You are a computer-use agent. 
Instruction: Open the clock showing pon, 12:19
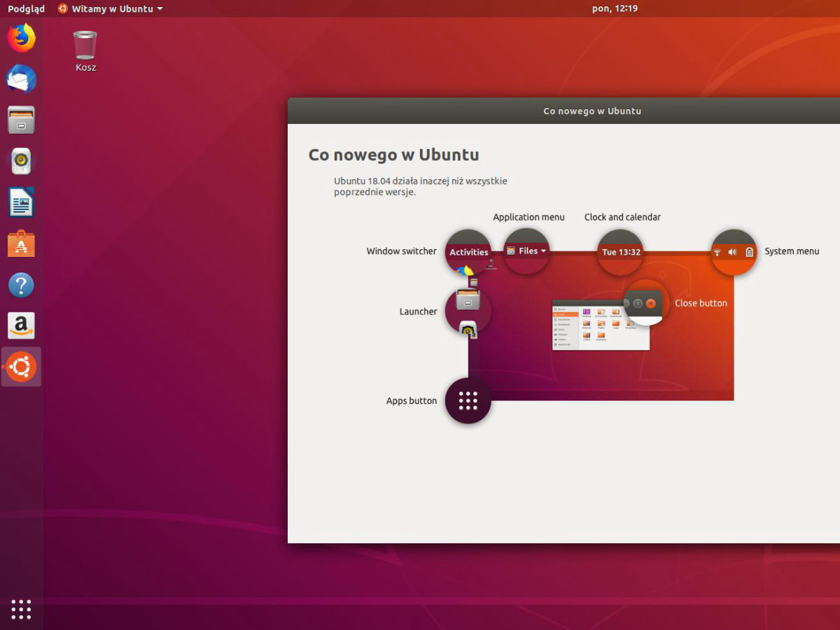(615, 9)
